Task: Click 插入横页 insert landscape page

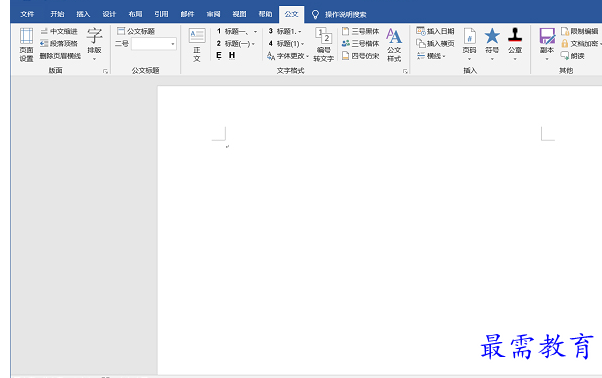Action: (435, 44)
